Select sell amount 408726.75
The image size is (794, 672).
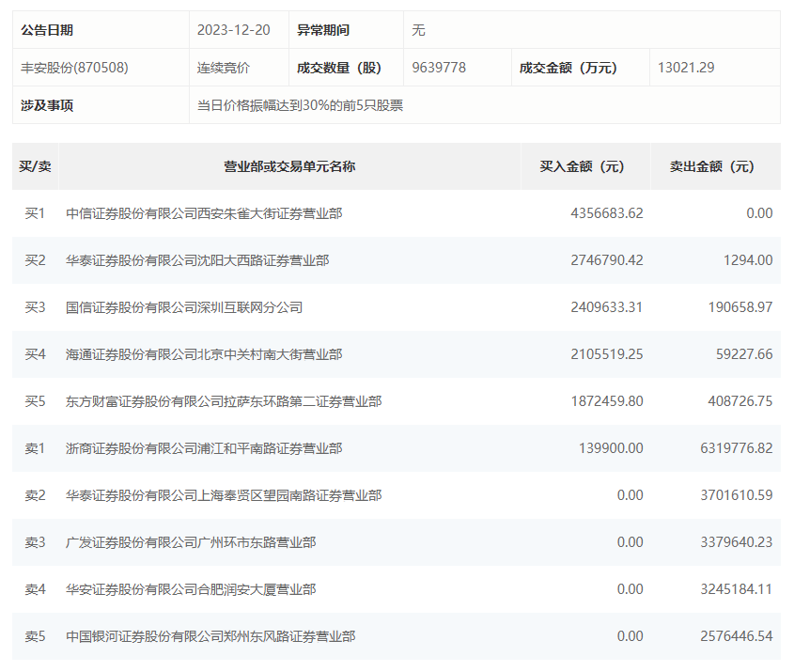(740, 401)
